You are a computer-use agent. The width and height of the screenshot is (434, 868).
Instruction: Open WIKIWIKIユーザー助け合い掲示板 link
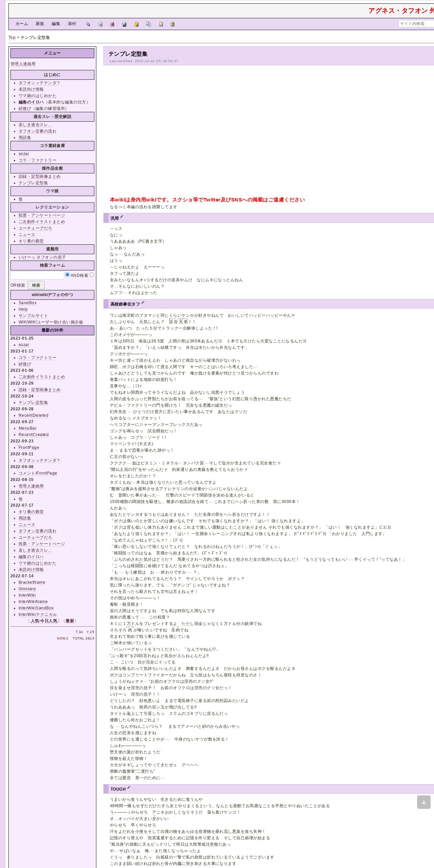[x=51, y=322]
